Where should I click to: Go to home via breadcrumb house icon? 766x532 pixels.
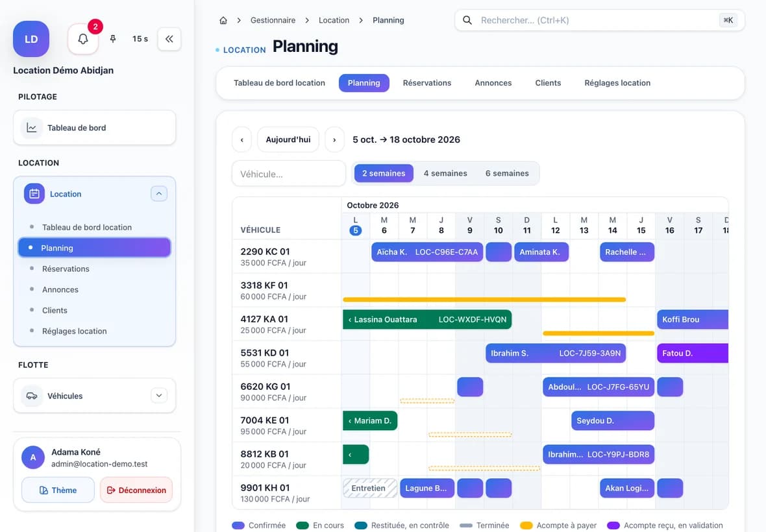click(223, 21)
